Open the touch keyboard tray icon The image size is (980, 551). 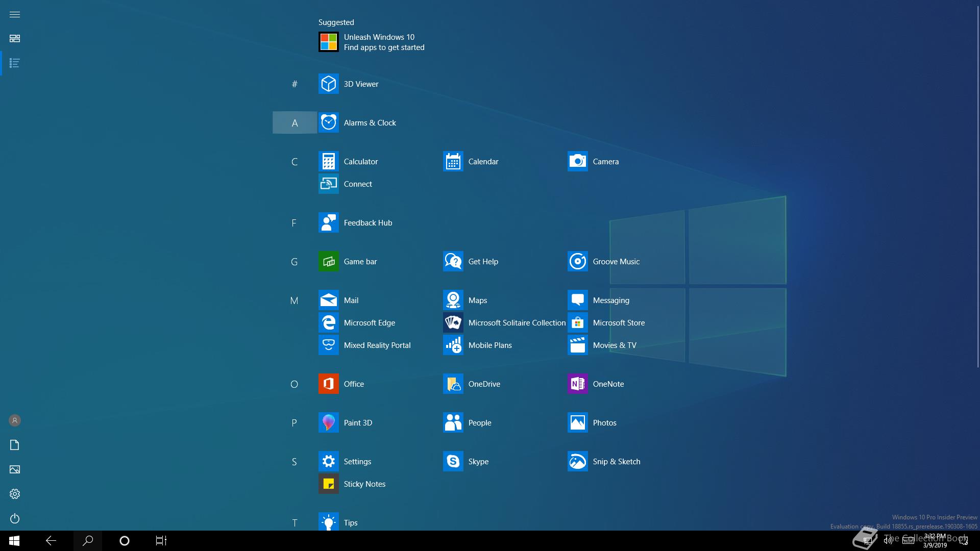(x=908, y=541)
